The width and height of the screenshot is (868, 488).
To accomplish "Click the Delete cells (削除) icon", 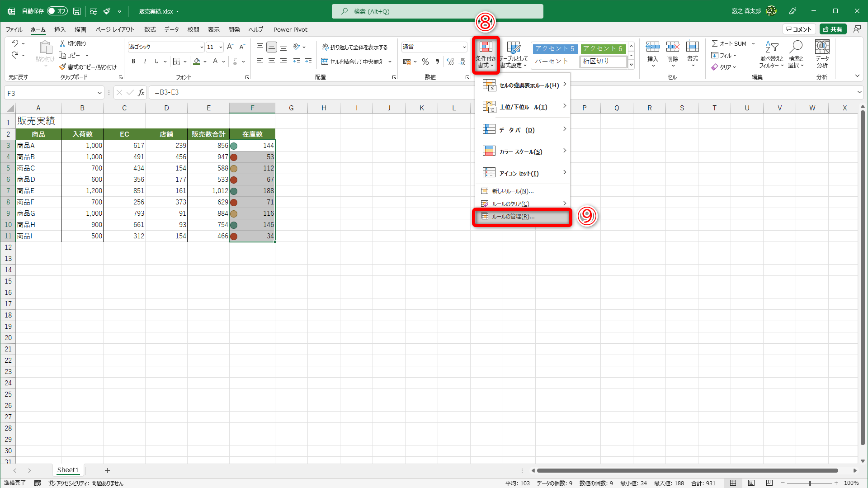I will [673, 47].
